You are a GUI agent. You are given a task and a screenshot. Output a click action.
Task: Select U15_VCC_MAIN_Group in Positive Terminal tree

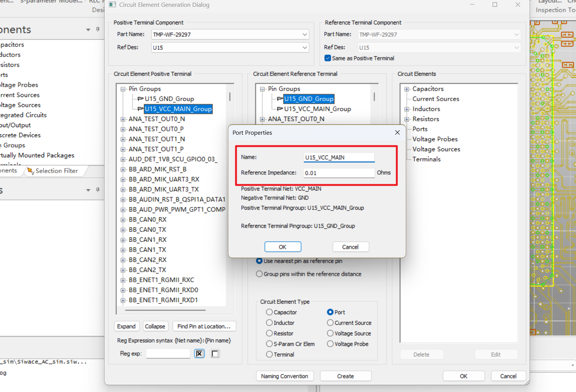point(178,109)
